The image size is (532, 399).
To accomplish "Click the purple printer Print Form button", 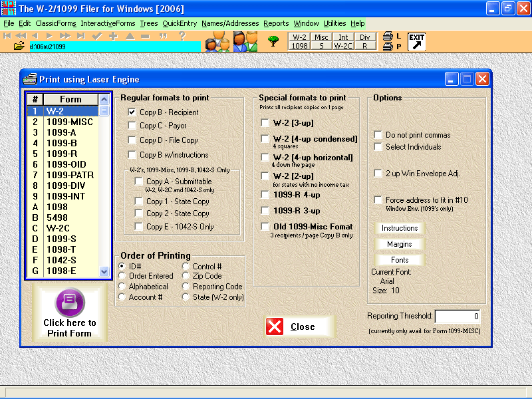I will 70,313.
